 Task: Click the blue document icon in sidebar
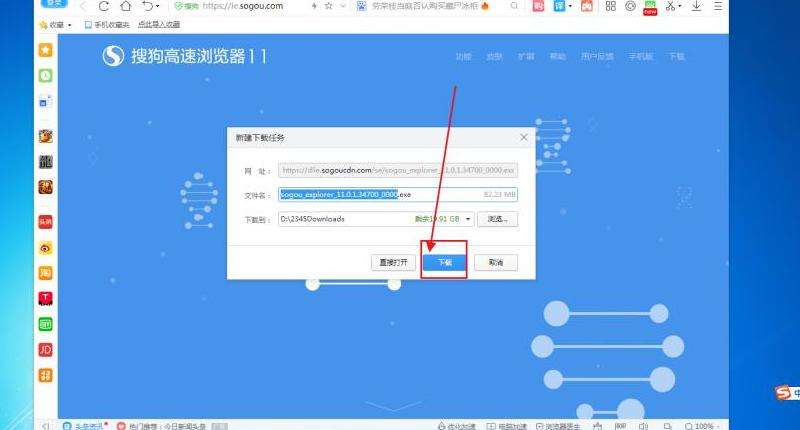pyautogui.click(x=45, y=101)
